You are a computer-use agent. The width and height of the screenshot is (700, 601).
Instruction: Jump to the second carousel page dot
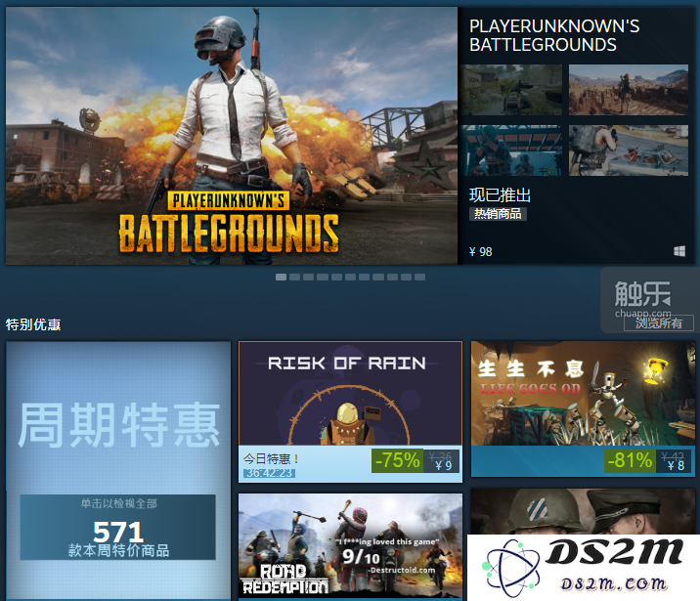(x=294, y=278)
